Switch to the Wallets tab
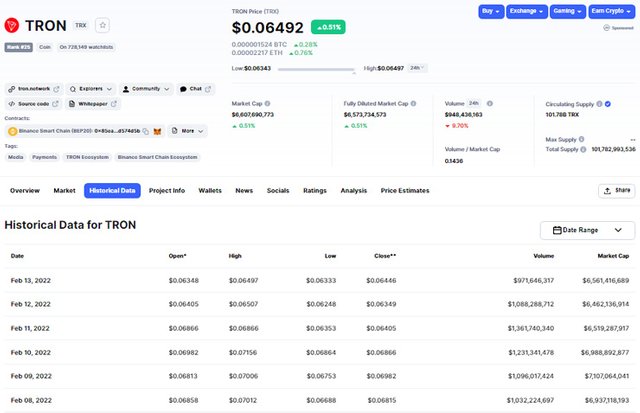This screenshot has width=640, height=413. click(x=210, y=191)
